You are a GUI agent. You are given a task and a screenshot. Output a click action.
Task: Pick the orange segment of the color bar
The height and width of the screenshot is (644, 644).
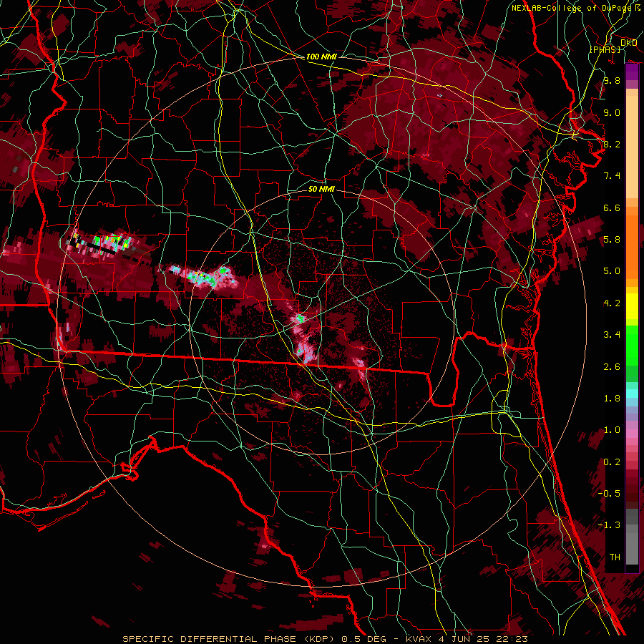[x=632, y=246]
